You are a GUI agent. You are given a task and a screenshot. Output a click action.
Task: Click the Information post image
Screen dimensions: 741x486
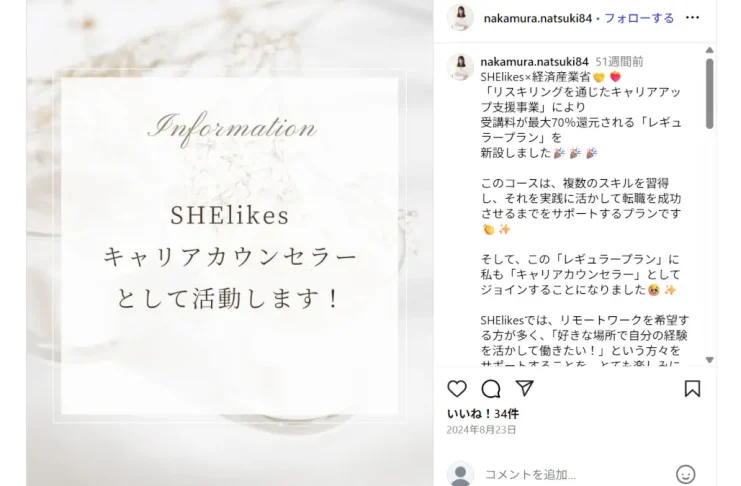click(230, 243)
